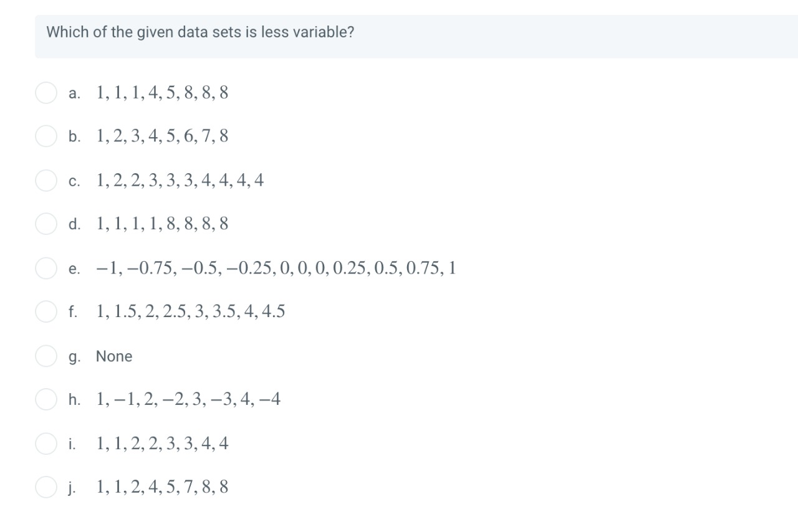This screenshot has width=798, height=532.
Task: Click the radio circle beside option a
Action: (x=45, y=93)
